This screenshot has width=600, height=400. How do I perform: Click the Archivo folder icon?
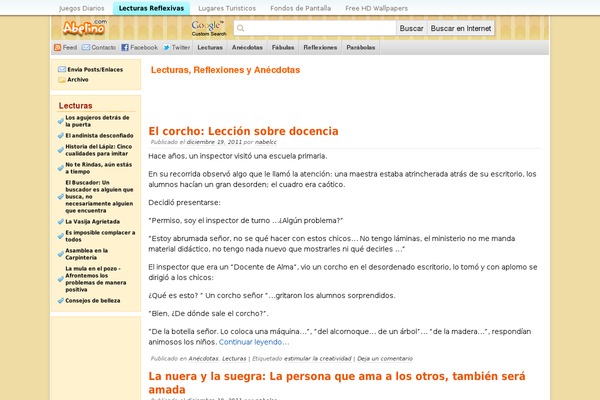[62, 80]
